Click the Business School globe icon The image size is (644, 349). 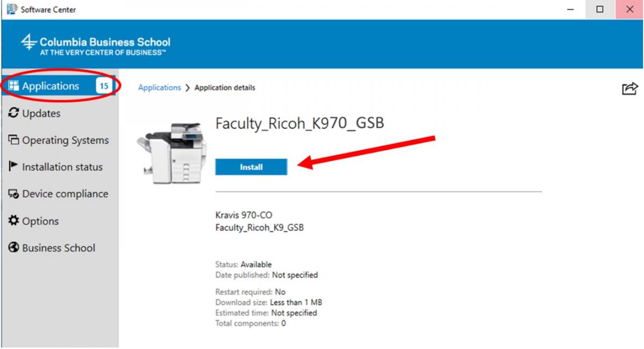point(14,248)
